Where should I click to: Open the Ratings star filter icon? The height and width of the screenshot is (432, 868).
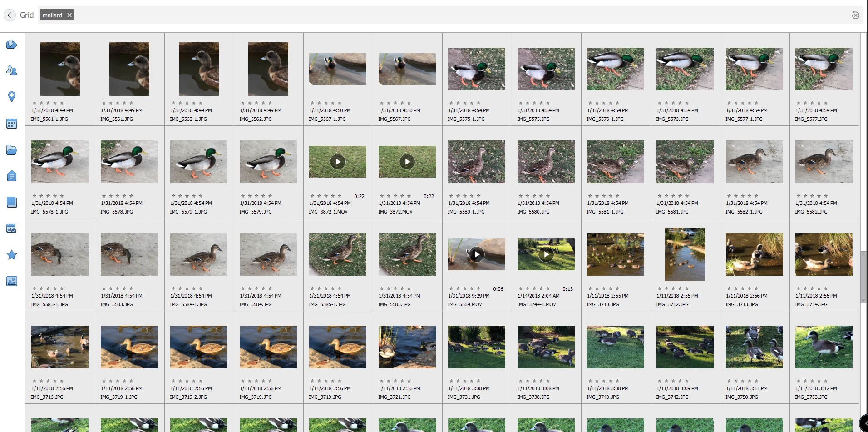tap(12, 255)
